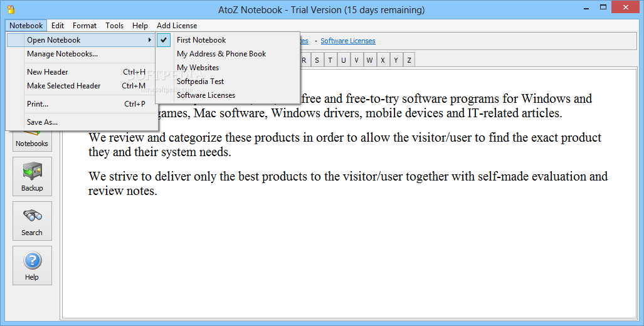644x326 pixels.
Task: Click the Search binoculars icon
Action: coord(32,216)
